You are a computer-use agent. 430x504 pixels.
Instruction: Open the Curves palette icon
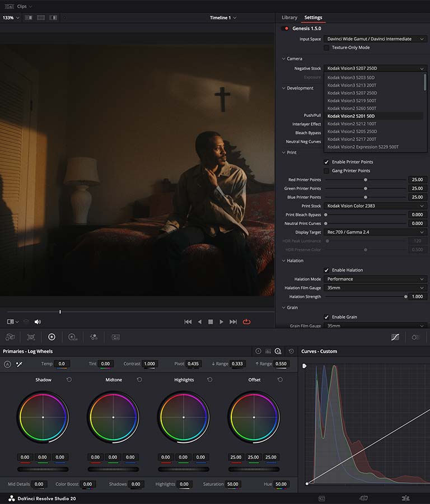pyautogui.click(x=395, y=337)
